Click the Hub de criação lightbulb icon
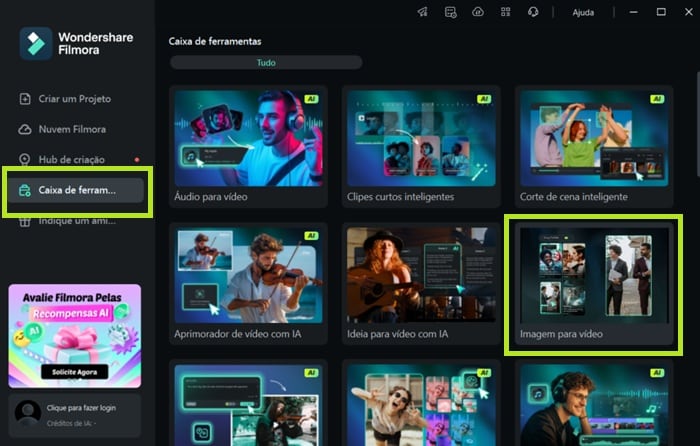 (x=25, y=159)
